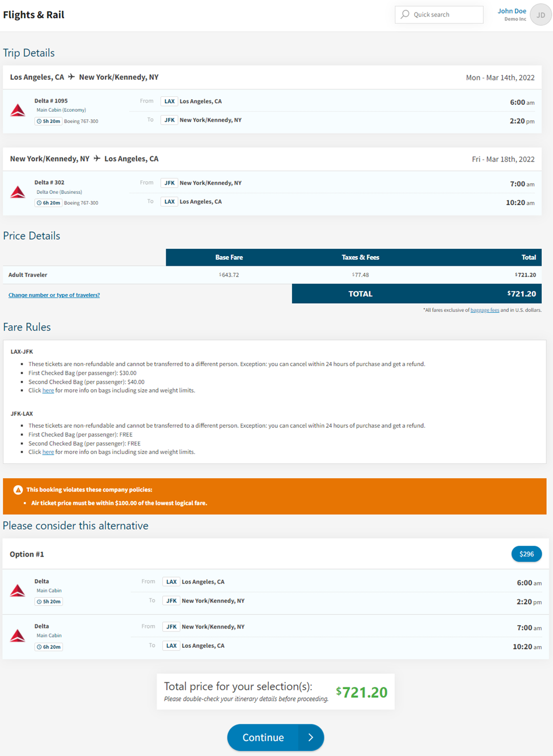This screenshot has height=756, width=553.
Task: Click Delta logo of Option #1 outbound flight
Action: pos(18,591)
